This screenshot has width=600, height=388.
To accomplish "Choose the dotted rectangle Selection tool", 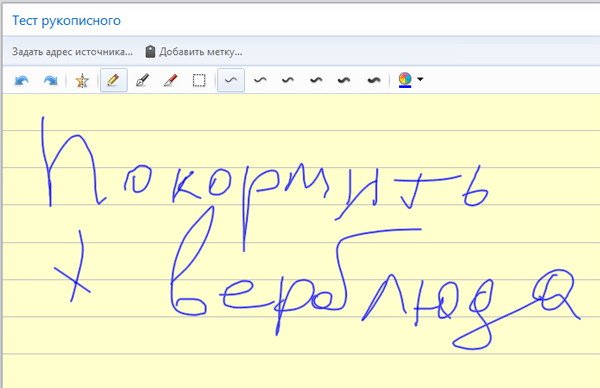I will click(x=199, y=80).
